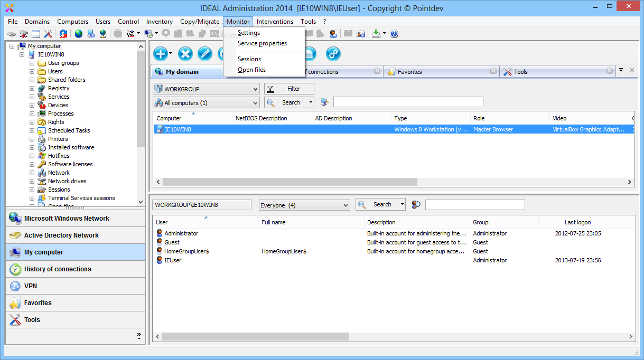The width and height of the screenshot is (644, 360).
Task: Click the blue gears settings icon
Action: pos(333,54)
